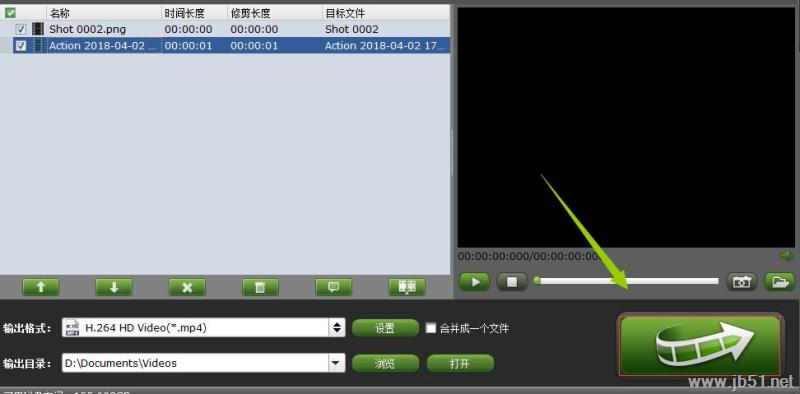Click the playback timecode display
The height and width of the screenshot is (394, 800).
(529, 256)
